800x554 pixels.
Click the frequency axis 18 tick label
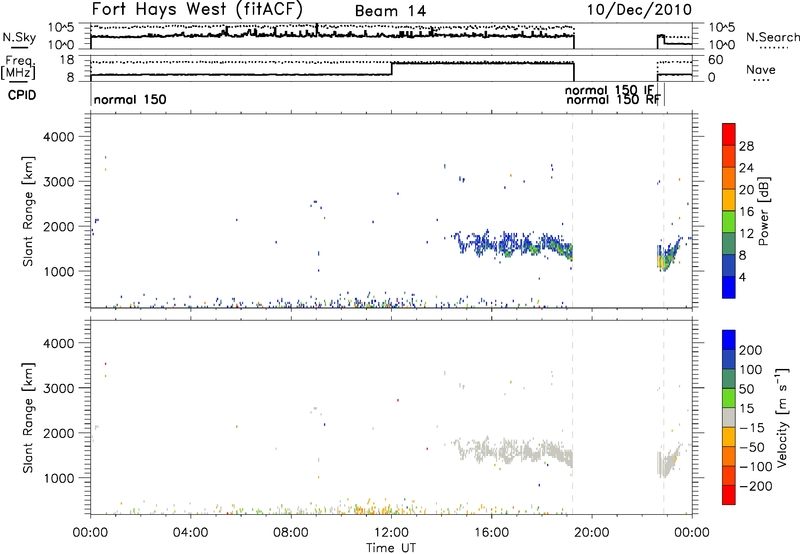point(67,60)
